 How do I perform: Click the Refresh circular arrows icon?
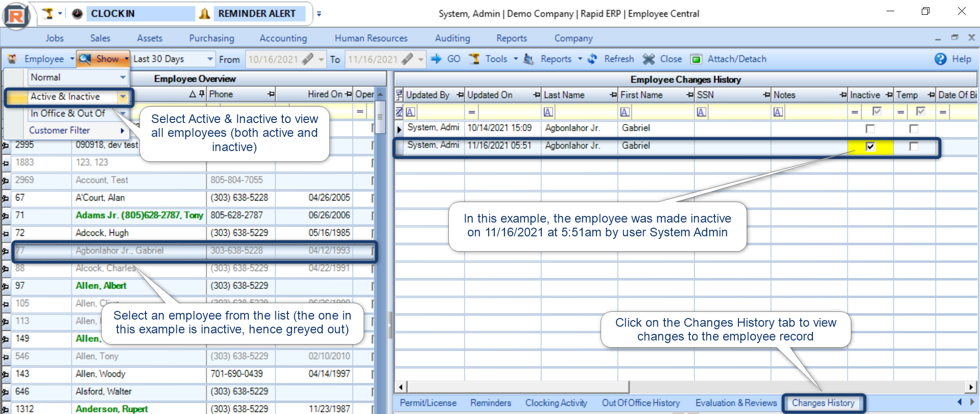coord(592,59)
